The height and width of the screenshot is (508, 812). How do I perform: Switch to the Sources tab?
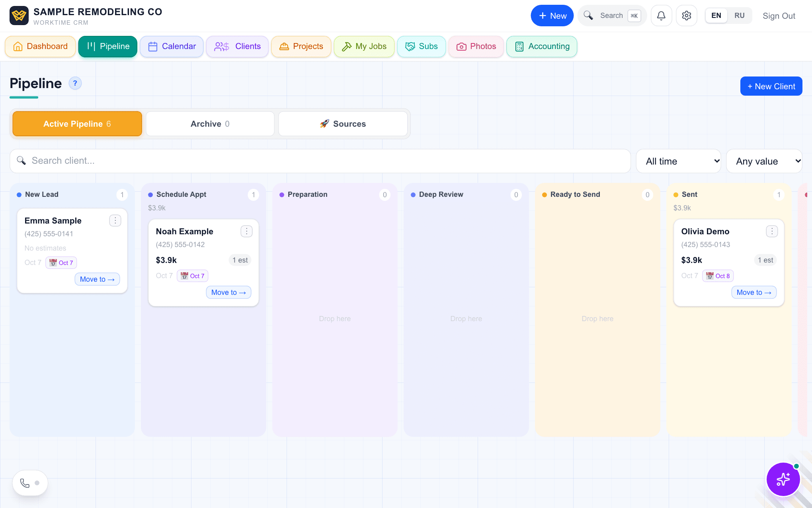point(343,124)
